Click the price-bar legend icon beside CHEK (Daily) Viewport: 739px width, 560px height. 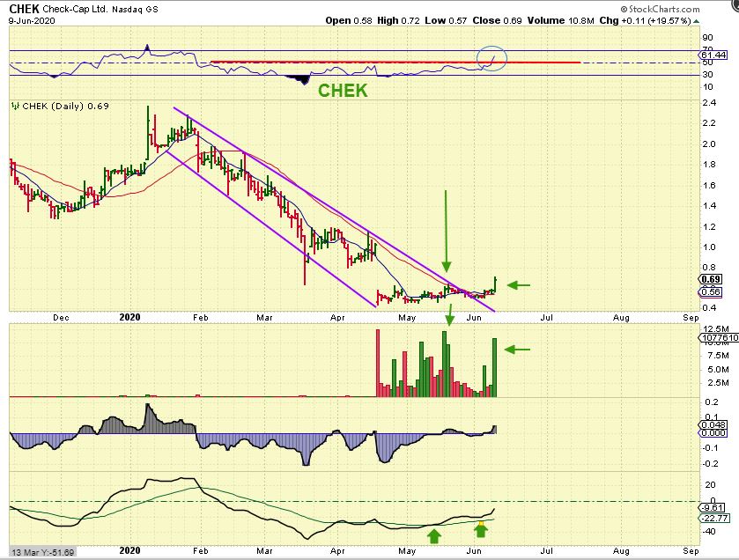point(15,106)
